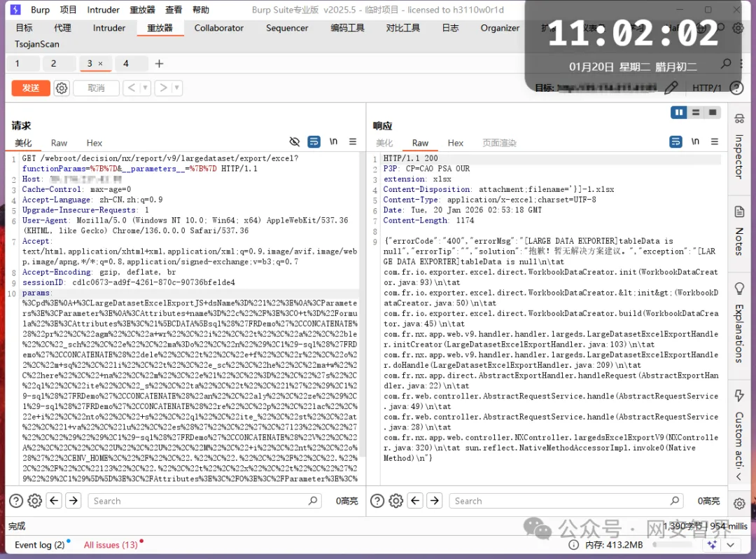Select response 页面渲染 Render view
This screenshot has width=756, height=559.
pyautogui.click(x=499, y=143)
